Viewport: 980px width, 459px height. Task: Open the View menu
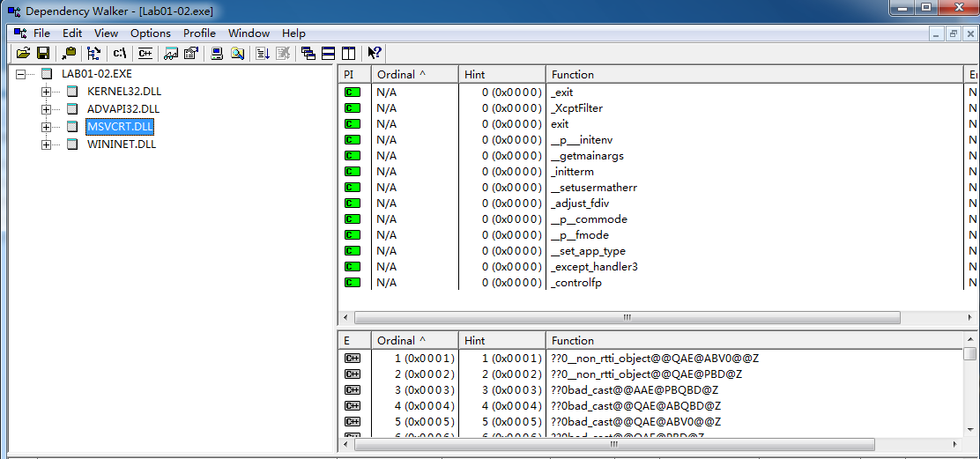click(x=107, y=33)
